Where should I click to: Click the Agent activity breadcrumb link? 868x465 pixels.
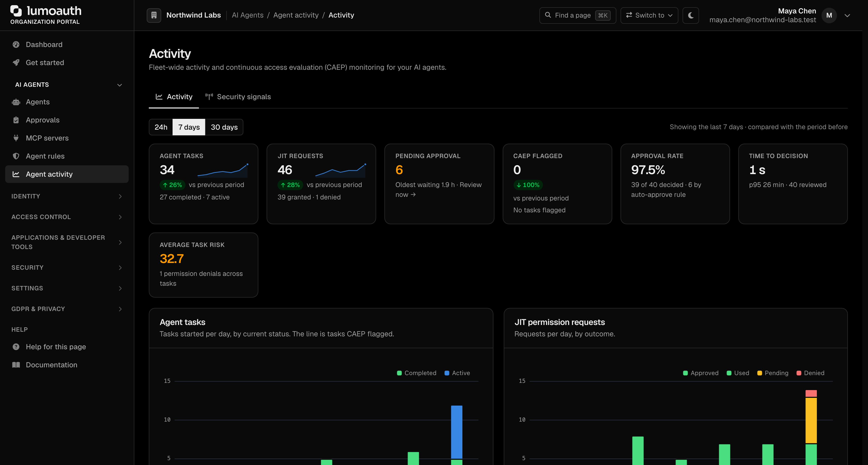pyautogui.click(x=296, y=15)
